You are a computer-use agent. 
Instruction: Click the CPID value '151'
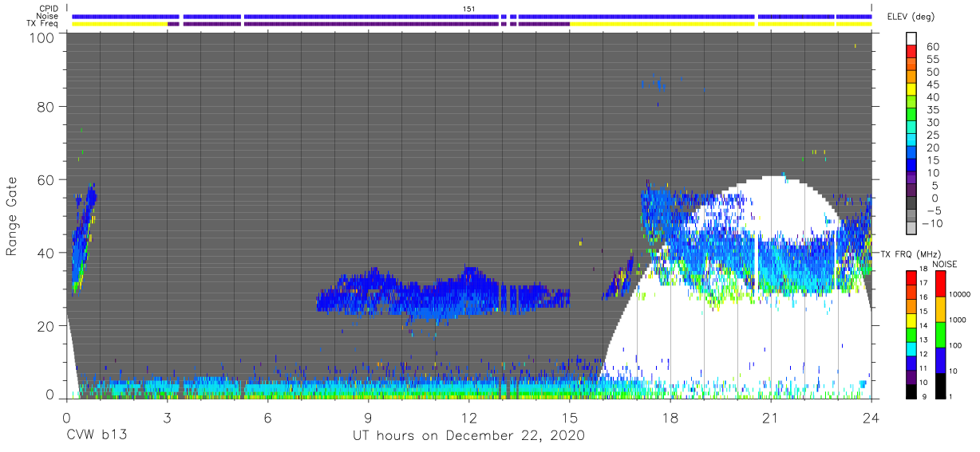tap(469, 8)
